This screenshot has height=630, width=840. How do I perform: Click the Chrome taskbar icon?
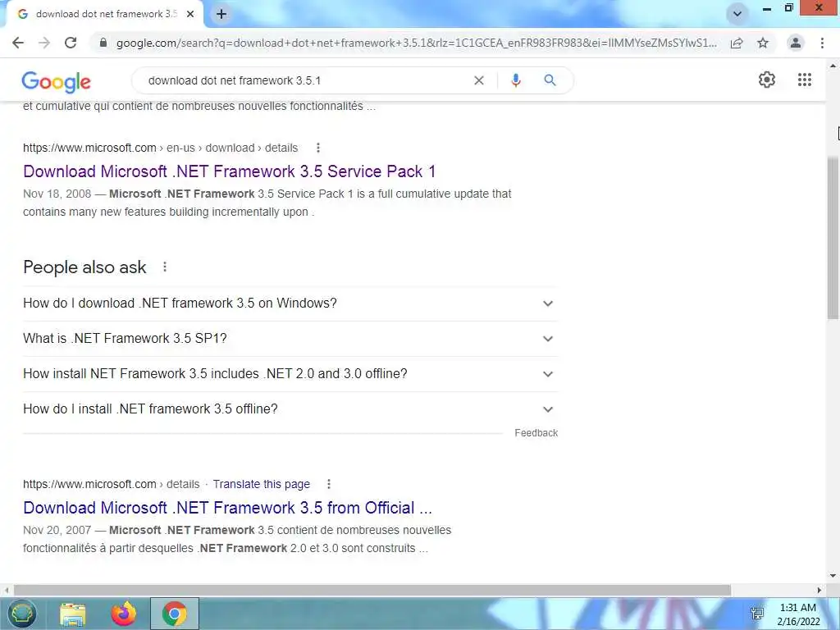point(175,614)
